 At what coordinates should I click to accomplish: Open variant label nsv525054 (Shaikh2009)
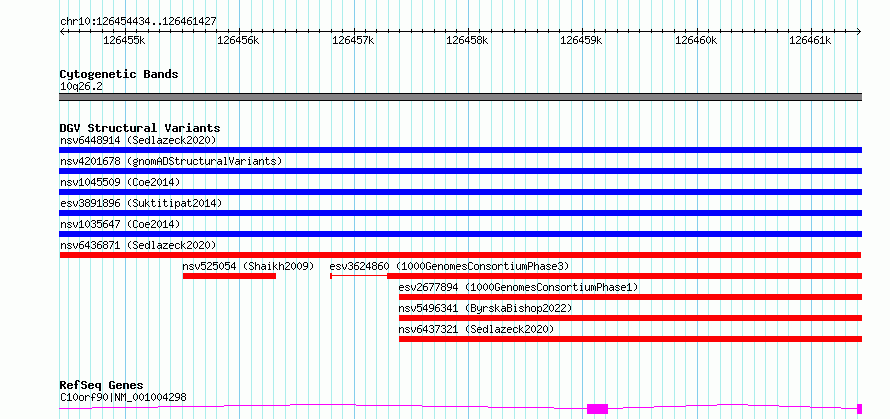[248, 266]
